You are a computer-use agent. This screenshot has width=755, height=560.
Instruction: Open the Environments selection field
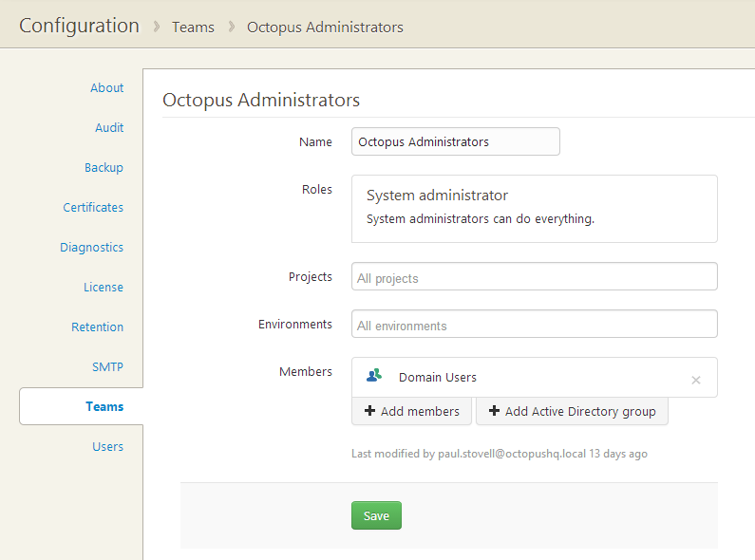tap(534, 325)
